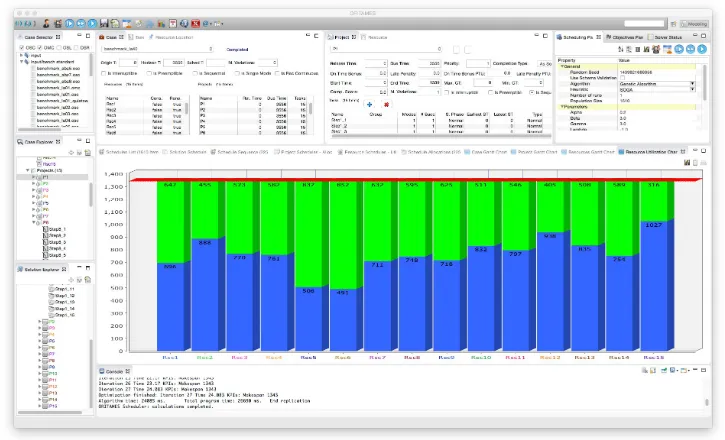The image size is (725, 440).
Task: Collapse the Parameters property group
Action: 562,107
